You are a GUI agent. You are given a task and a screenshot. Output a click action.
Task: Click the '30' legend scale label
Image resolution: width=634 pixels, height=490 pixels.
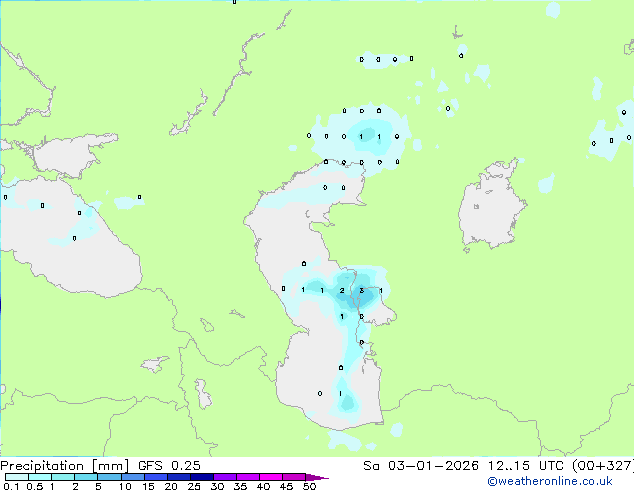click(217, 486)
